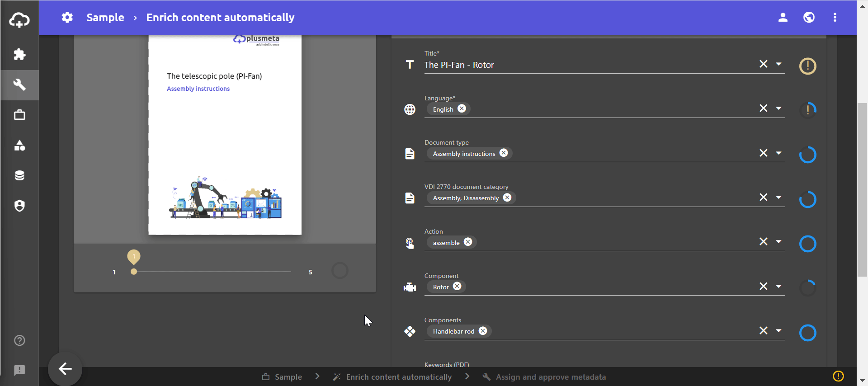Screen dimensions: 868x386
Task: Expand the Title dropdown arrow
Action: (x=778, y=64)
